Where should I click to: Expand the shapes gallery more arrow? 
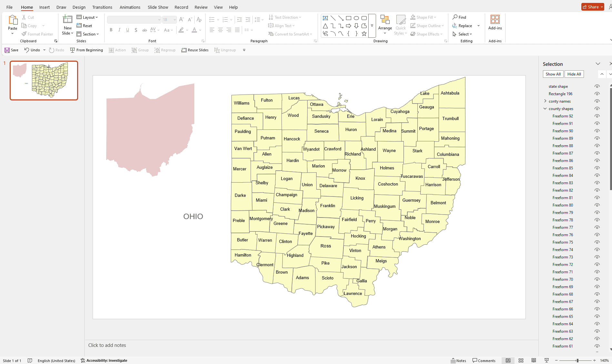[x=372, y=26]
